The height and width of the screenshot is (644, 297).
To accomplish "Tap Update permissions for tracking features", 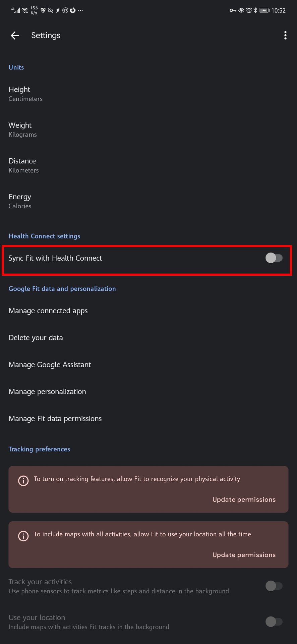I will pos(244,499).
